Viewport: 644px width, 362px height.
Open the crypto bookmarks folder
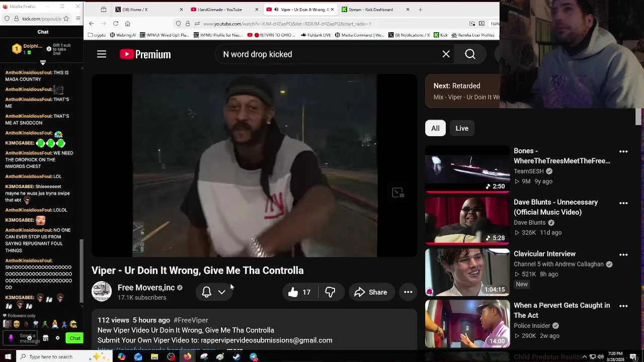[x=97, y=35]
